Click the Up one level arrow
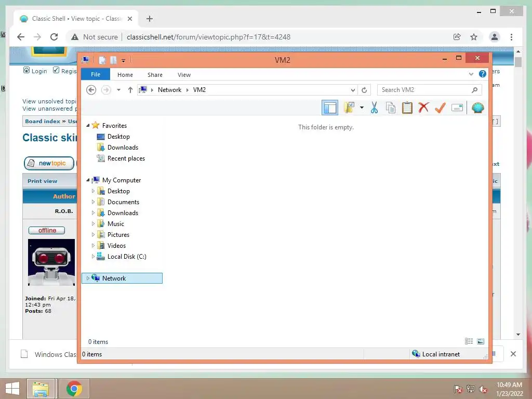 pyautogui.click(x=130, y=90)
